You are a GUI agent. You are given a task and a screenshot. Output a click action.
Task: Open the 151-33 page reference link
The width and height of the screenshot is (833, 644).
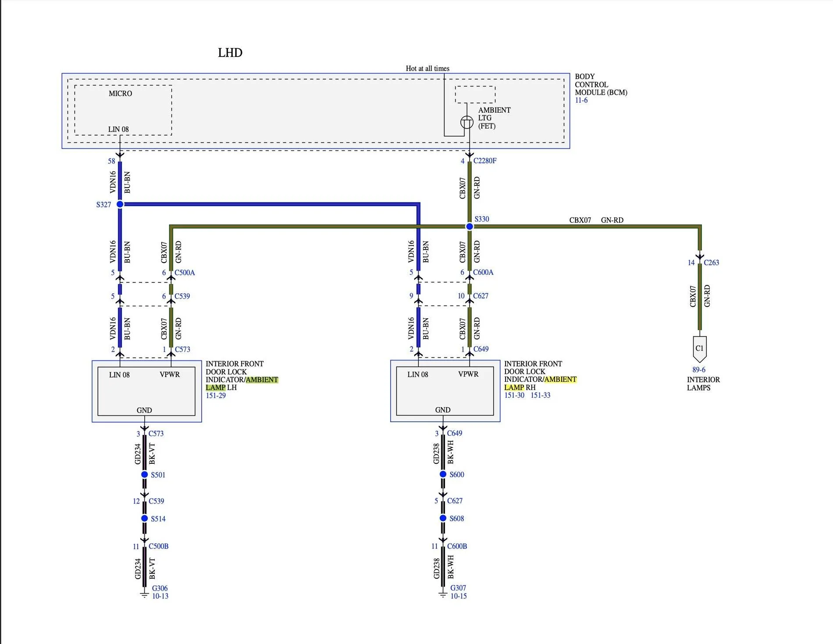coord(541,395)
